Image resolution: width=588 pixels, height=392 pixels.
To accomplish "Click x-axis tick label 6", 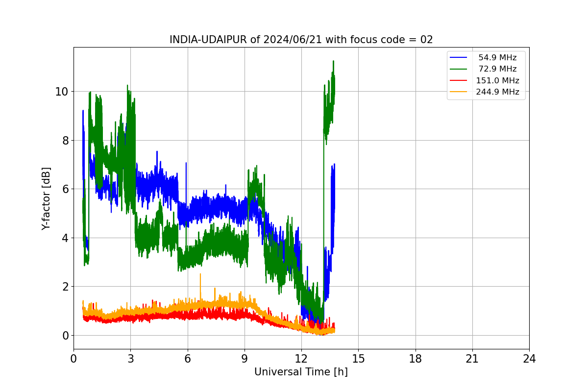I will pos(187,359).
